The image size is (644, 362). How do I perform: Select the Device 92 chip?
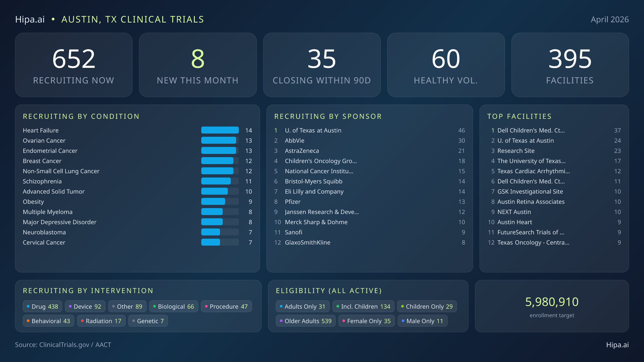(x=85, y=306)
